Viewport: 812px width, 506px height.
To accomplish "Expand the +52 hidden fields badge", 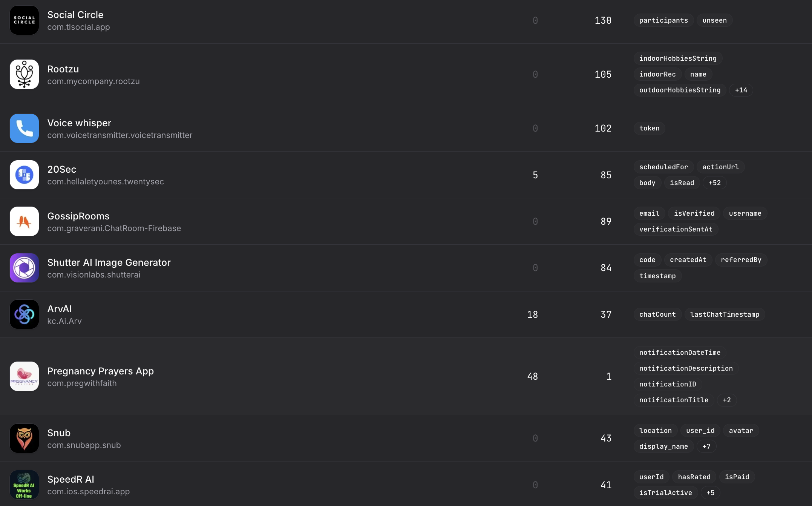I will tap(714, 183).
